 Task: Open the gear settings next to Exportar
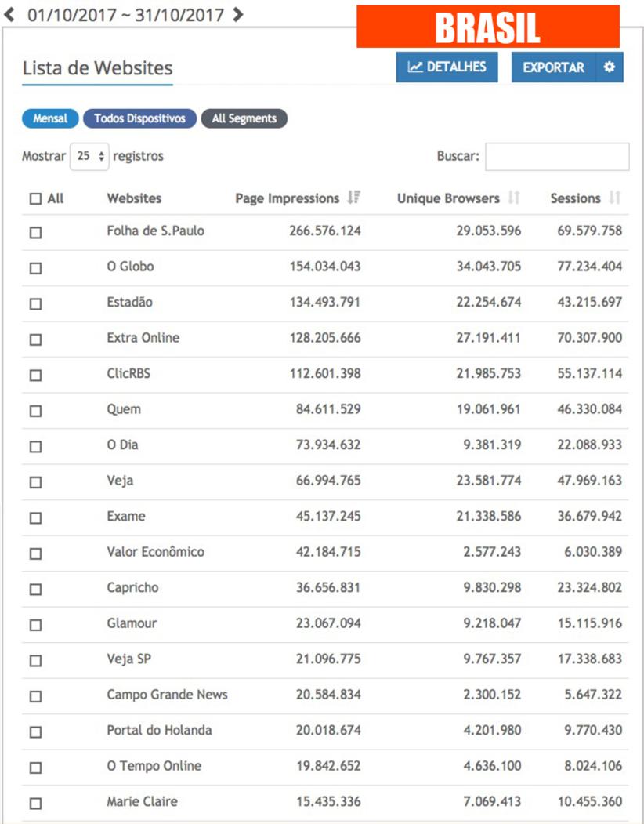(x=610, y=67)
